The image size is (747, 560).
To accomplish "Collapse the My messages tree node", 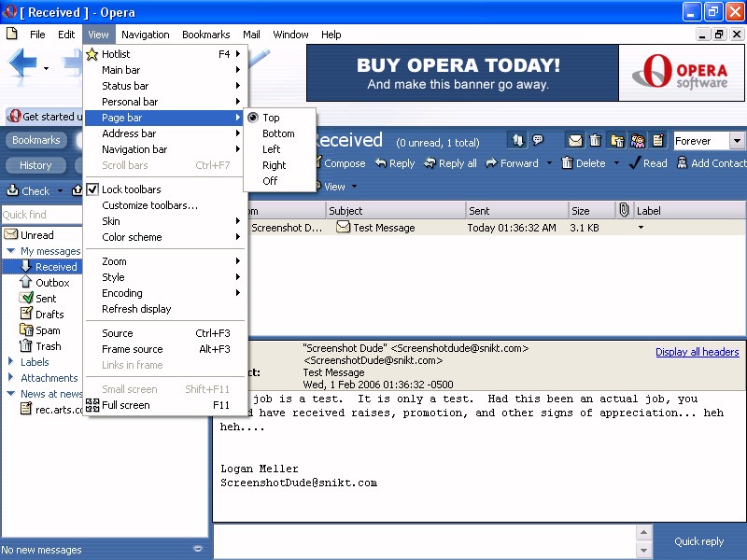I will coord(10,251).
